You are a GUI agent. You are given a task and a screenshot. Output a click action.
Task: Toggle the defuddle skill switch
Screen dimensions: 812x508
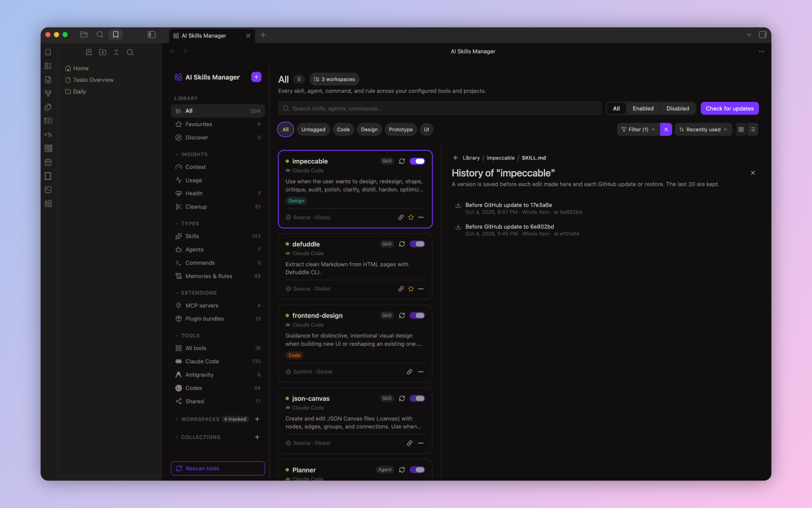click(x=417, y=244)
